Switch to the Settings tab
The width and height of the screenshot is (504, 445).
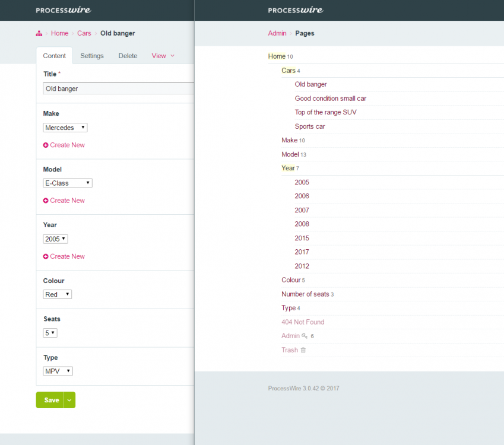tap(92, 56)
